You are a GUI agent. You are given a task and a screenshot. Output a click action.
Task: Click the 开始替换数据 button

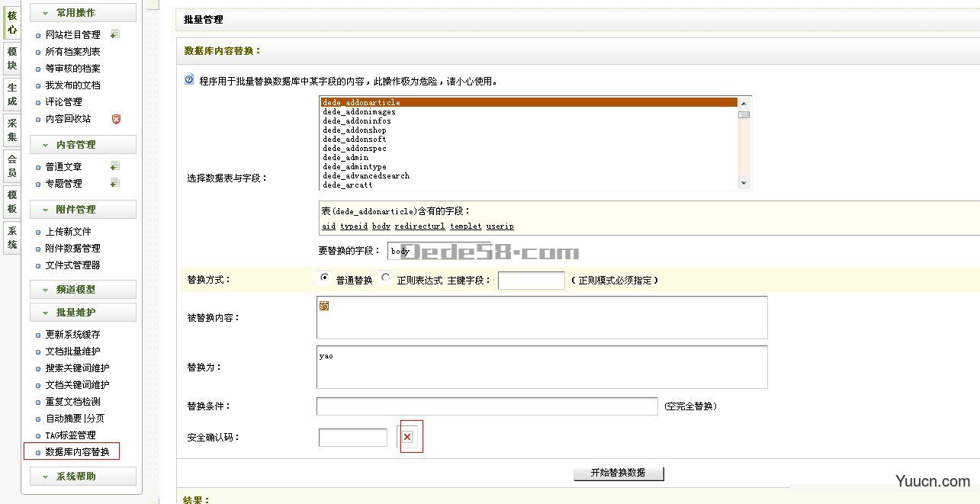619,473
